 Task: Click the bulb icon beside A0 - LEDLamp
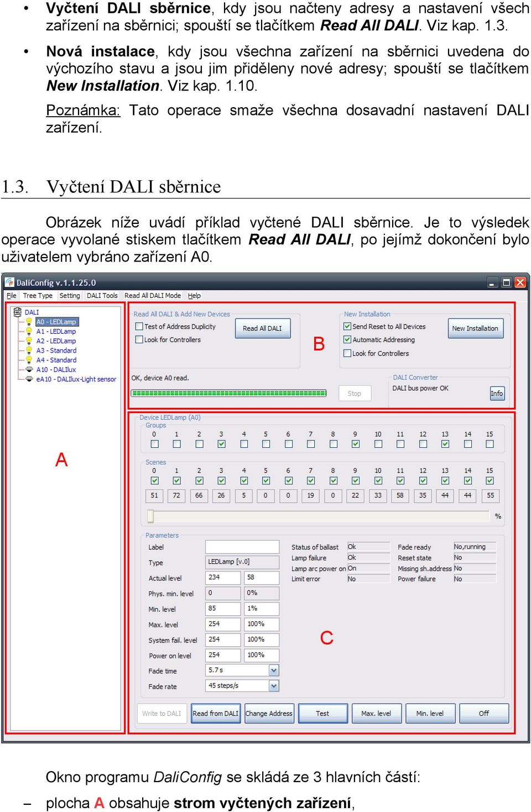click(x=29, y=322)
